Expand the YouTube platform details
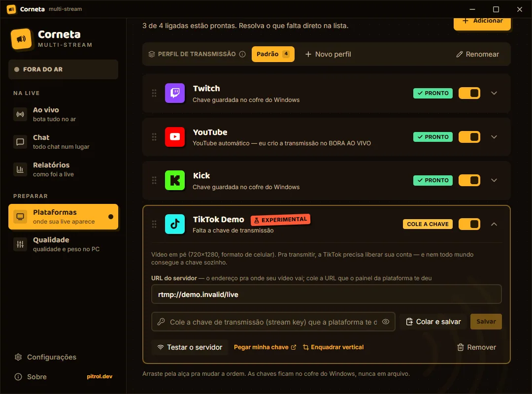This screenshot has width=532, height=394. (494, 137)
